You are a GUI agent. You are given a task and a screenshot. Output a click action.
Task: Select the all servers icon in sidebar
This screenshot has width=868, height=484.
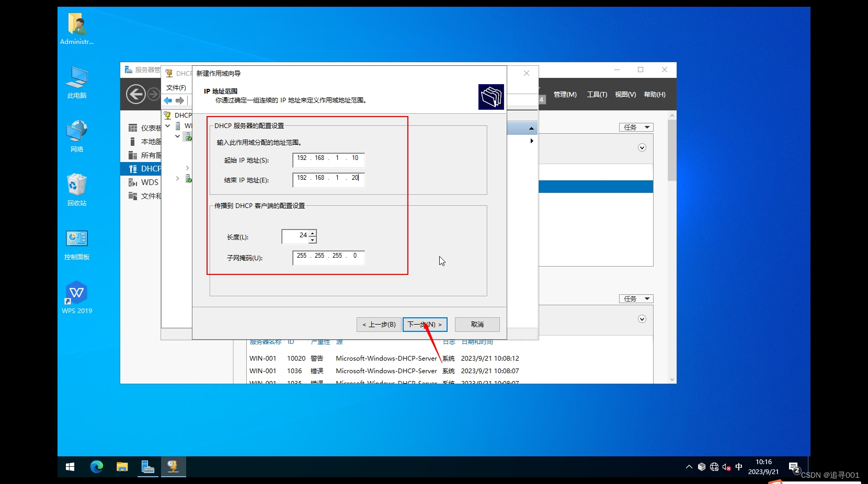point(133,155)
